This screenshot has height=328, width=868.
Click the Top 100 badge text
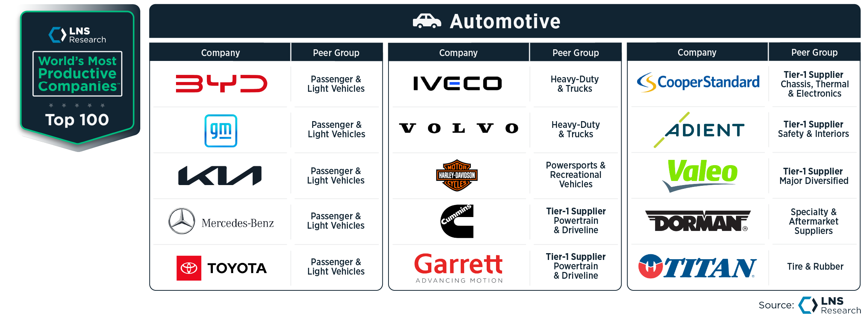tap(77, 120)
